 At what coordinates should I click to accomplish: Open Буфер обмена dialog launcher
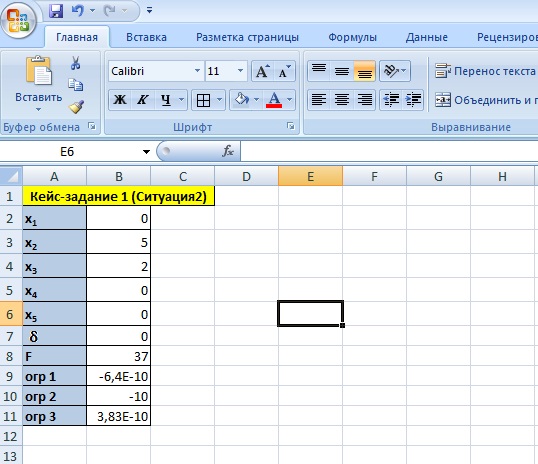(x=92, y=126)
